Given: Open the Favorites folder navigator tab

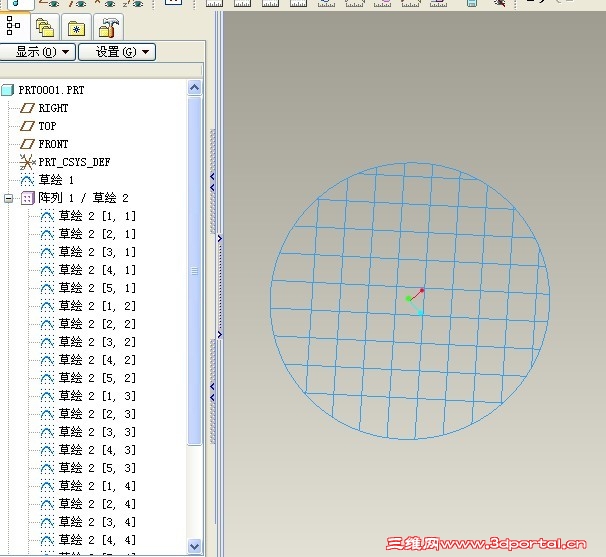Looking at the screenshot, I should (x=76, y=28).
